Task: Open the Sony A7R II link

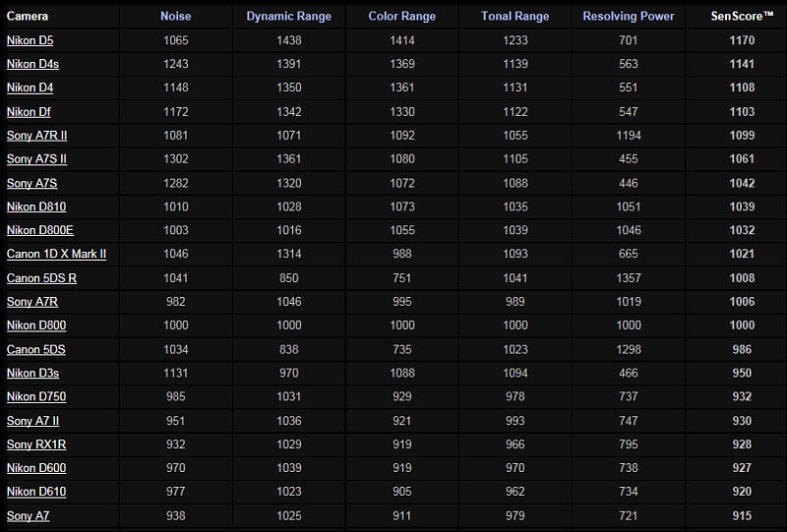Action: [x=36, y=135]
